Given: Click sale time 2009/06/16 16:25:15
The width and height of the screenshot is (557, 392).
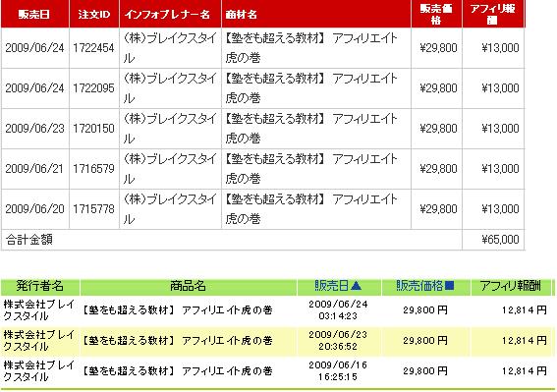Looking at the screenshot, I should tap(338, 371).
